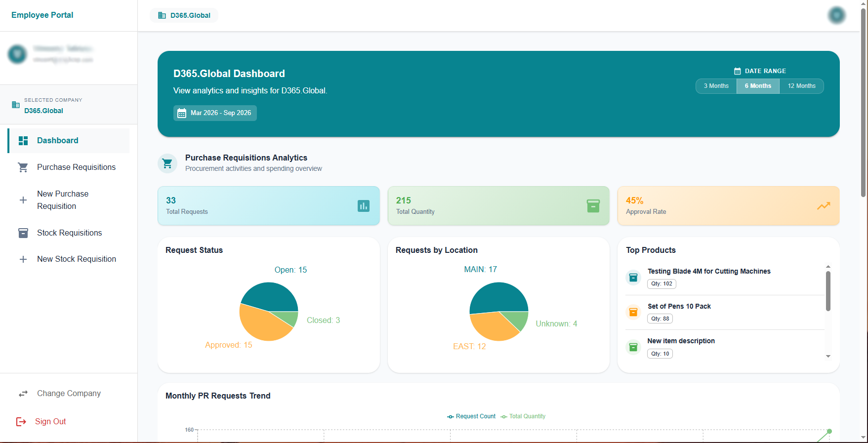Open Stock Requisitions menu item
The height and width of the screenshot is (443, 868).
click(x=69, y=233)
